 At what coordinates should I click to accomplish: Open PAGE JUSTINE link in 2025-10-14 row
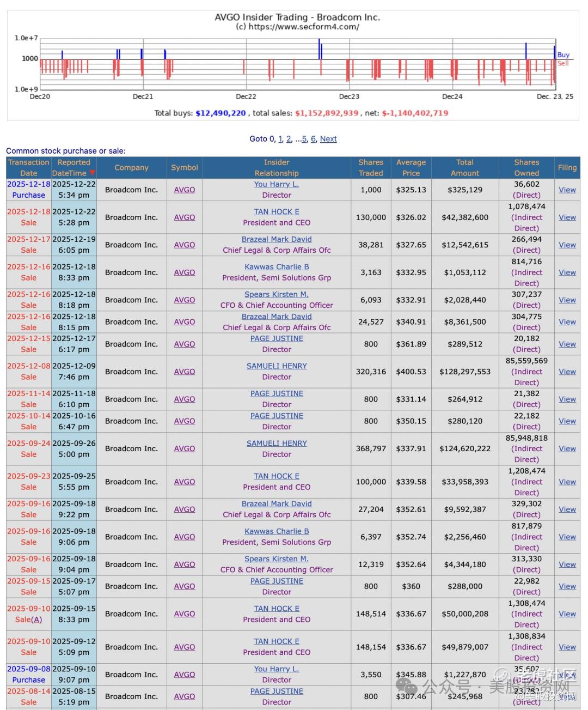point(277,416)
